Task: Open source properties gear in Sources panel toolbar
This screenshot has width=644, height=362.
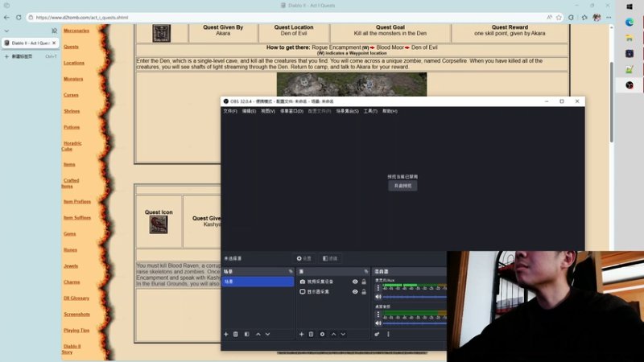Action: click(323, 334)
